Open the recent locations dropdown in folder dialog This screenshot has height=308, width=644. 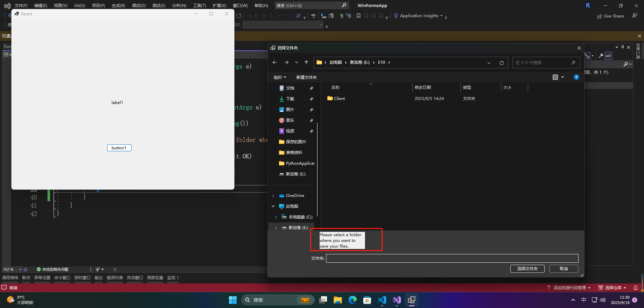coord(296,62)
